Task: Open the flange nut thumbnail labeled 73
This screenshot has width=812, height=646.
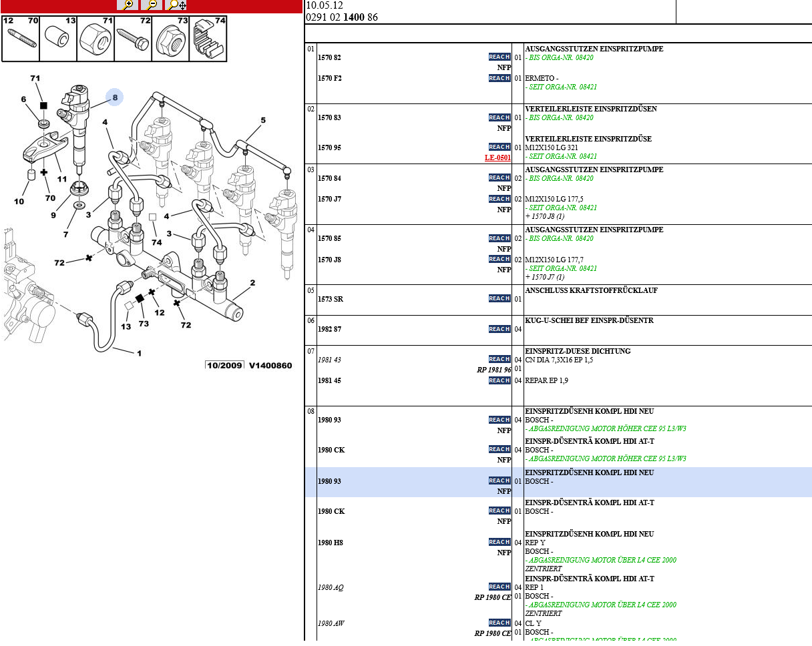Action: coord(170,39)
